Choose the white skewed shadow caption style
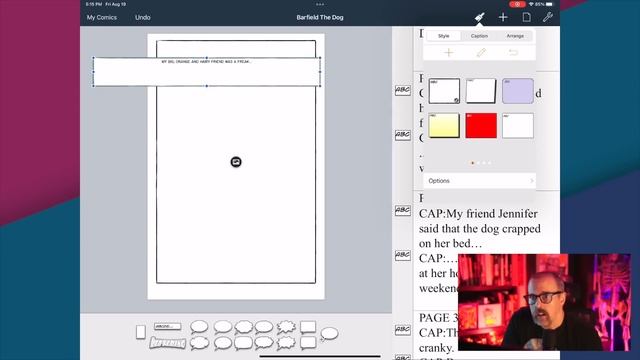This screenshot has width=640, height=360. pyautogui.click(x=481, y=91)
